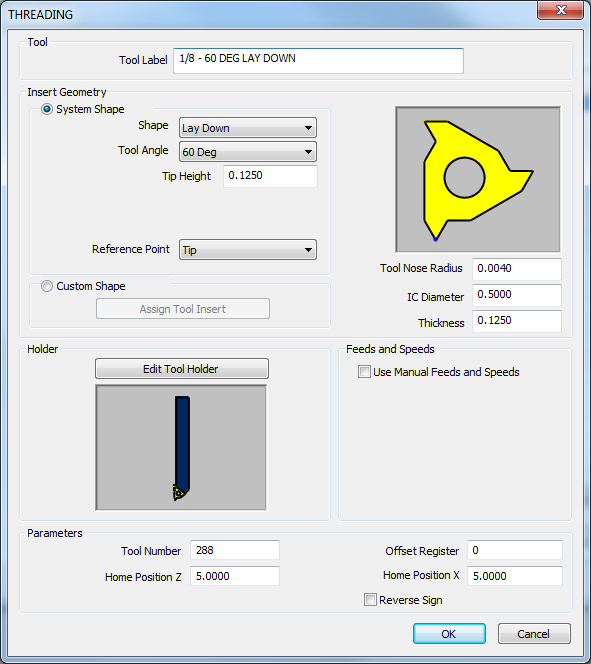
Task: Click the Cancel button
Action: pos(534,634)
